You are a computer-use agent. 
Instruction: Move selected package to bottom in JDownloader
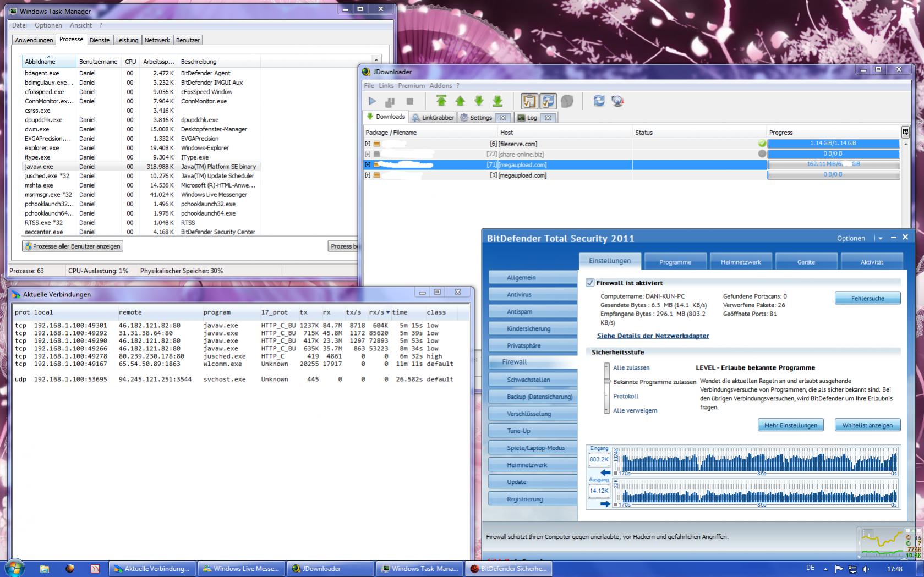[x=497, y=101]
